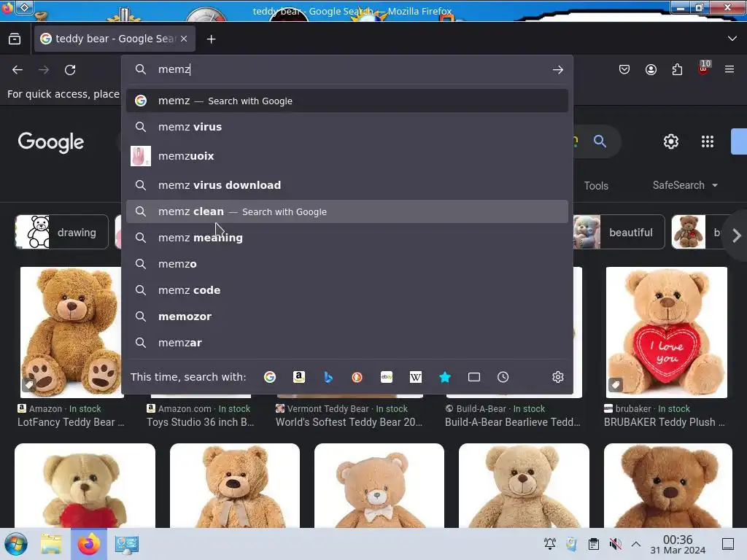
Task: Select 'memz virus download' suggestion
Action: [x=347, y=185]
